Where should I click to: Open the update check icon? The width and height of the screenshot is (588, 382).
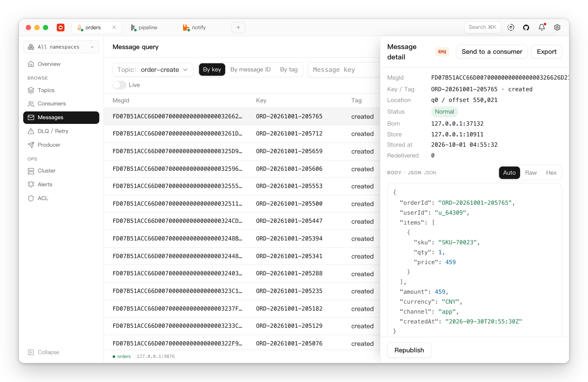511,28
